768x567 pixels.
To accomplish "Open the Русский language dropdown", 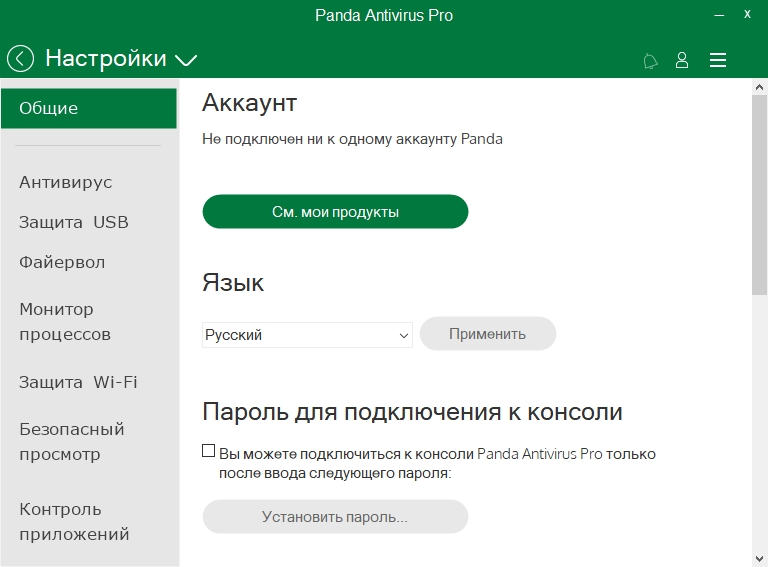I will tap(307, 335).
